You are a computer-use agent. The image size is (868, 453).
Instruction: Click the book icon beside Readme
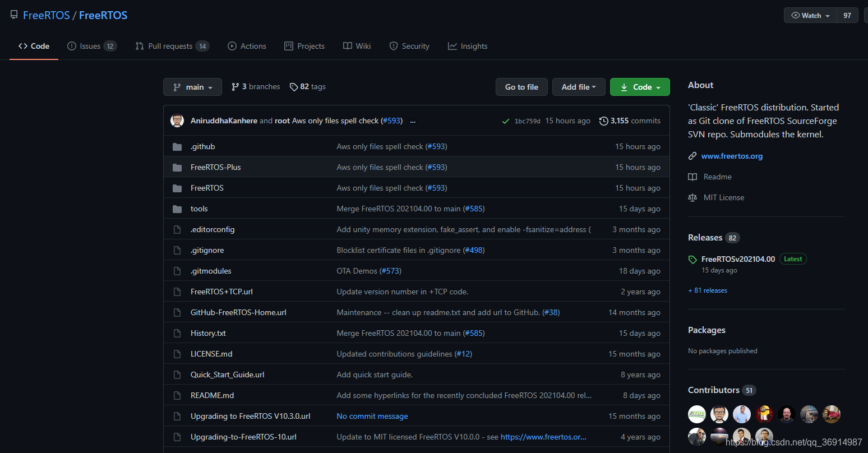click(692, 177)
